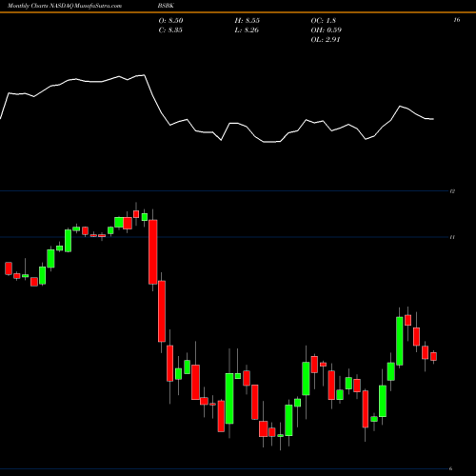
Task: Click the peak of the white indicator line
Action: tap(145, 75)
